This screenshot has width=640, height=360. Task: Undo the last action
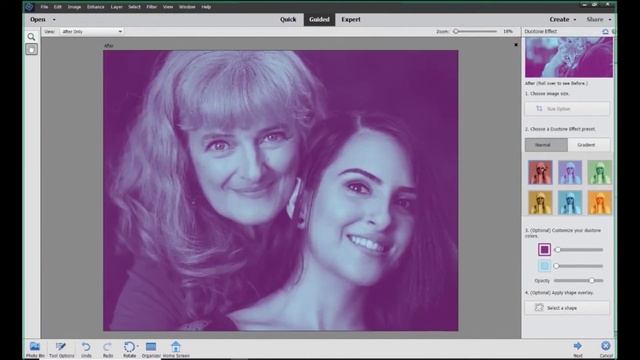pyautogui.click(x=86, y=349)
